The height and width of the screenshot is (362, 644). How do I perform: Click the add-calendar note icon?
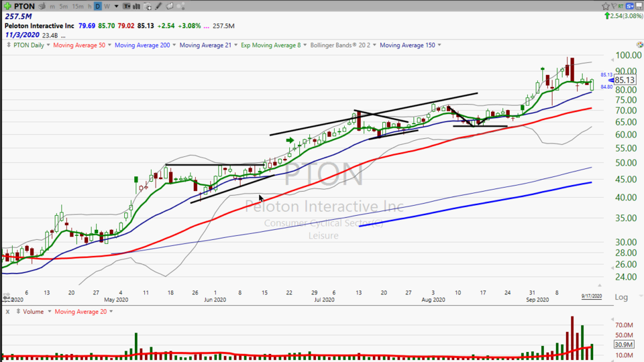pyautogui.click(x=148, y=6)
